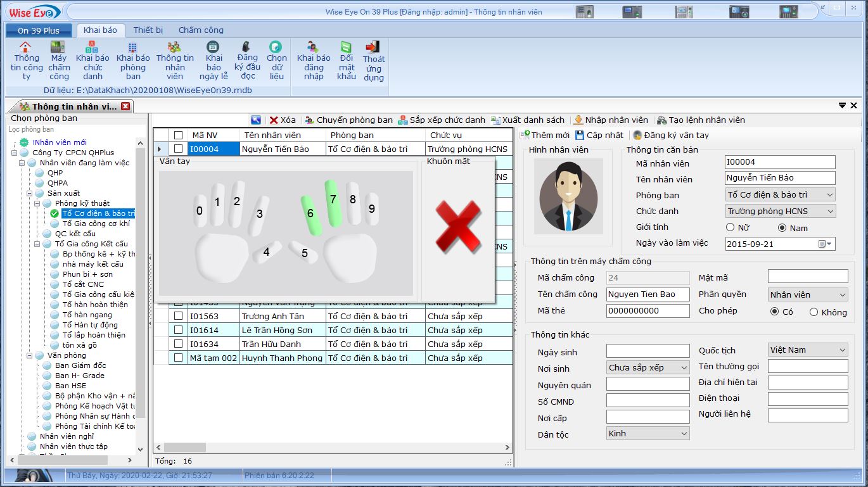Click Khai báo ngày lễ calendar icon
The image size is (868, 487).
tap(214, 47)
